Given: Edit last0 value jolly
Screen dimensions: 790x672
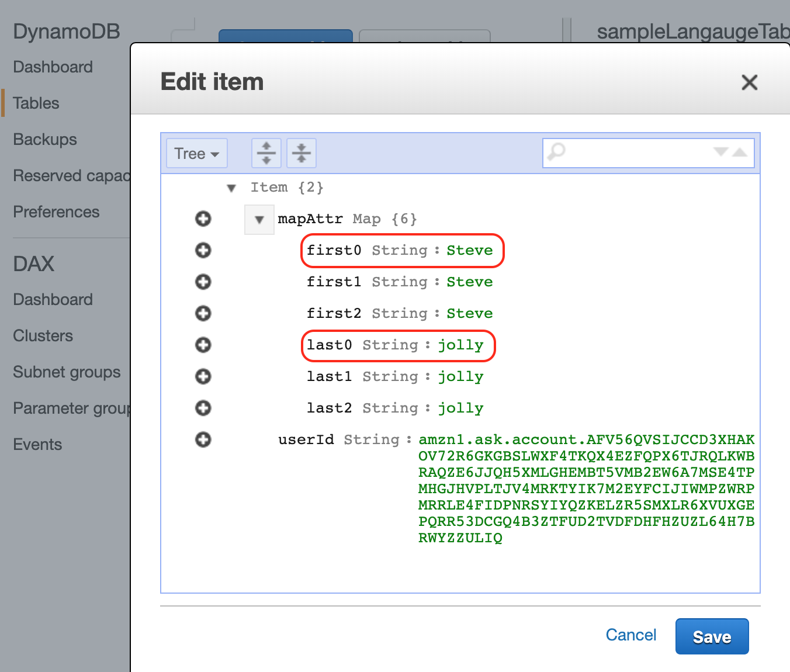Looking at the screenshot, I should point(460,345).
